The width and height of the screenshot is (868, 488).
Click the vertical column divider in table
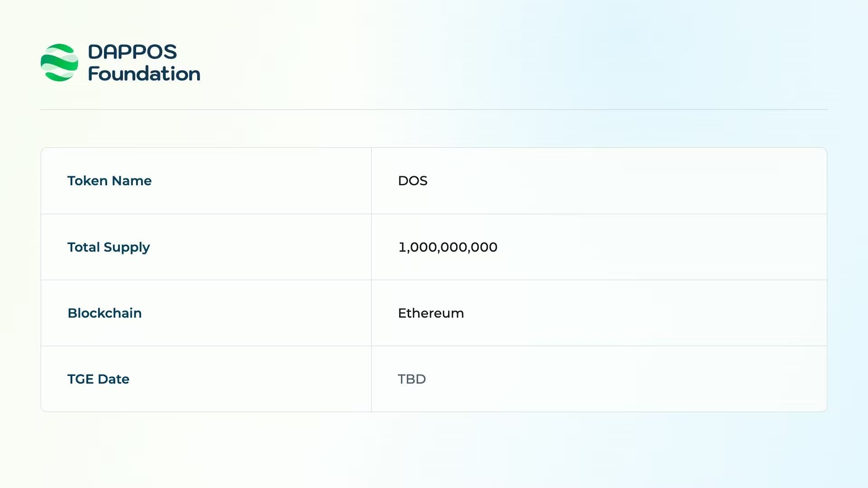371,280
